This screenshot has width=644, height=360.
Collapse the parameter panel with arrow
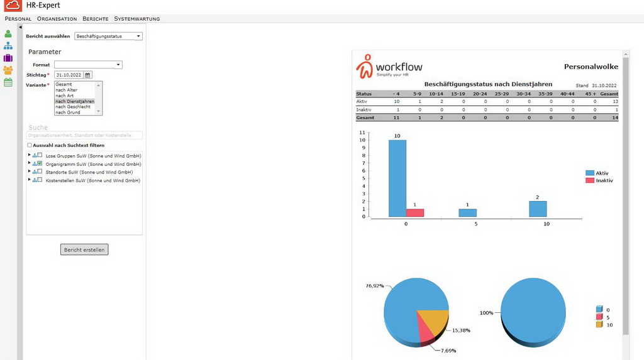click(x=20, y=27)
